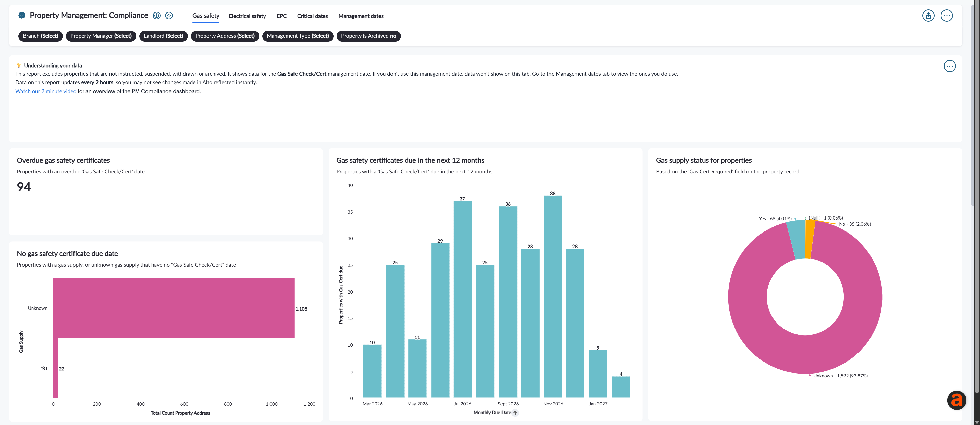Click the Jan 2027 bar labeled 9
The height and width of the screenshot is (425, 980).
point(598,374)
